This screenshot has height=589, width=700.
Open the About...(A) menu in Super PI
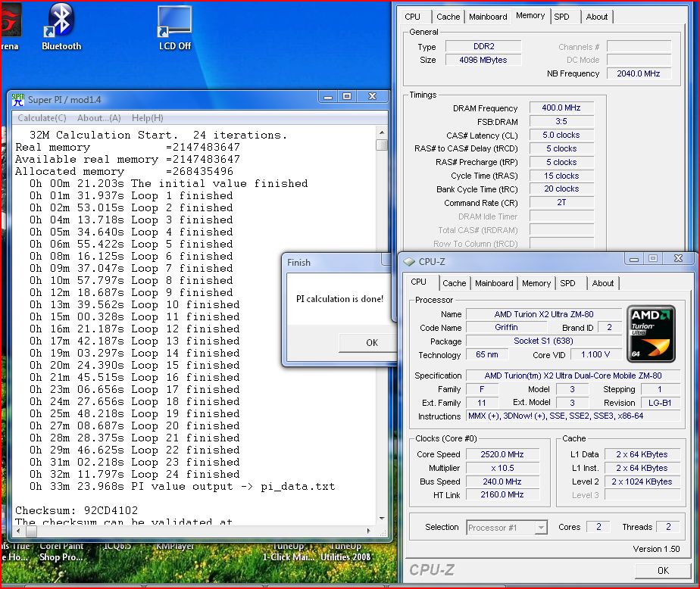coord(99,118)
